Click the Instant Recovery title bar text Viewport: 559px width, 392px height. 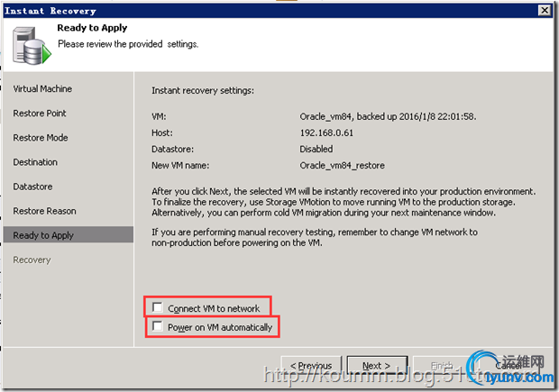tap(50, 11)
